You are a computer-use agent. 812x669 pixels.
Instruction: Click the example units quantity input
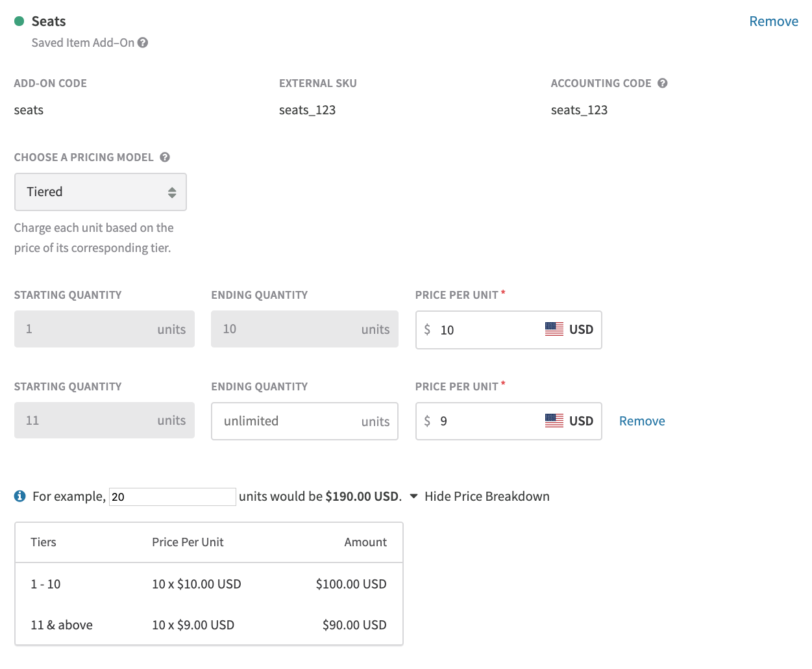pyautogui.click(x=172, y=497)
